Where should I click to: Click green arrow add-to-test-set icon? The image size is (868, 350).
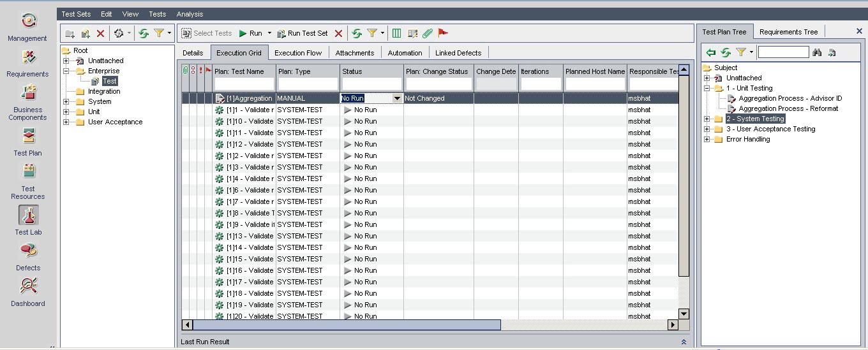point(711,52)
